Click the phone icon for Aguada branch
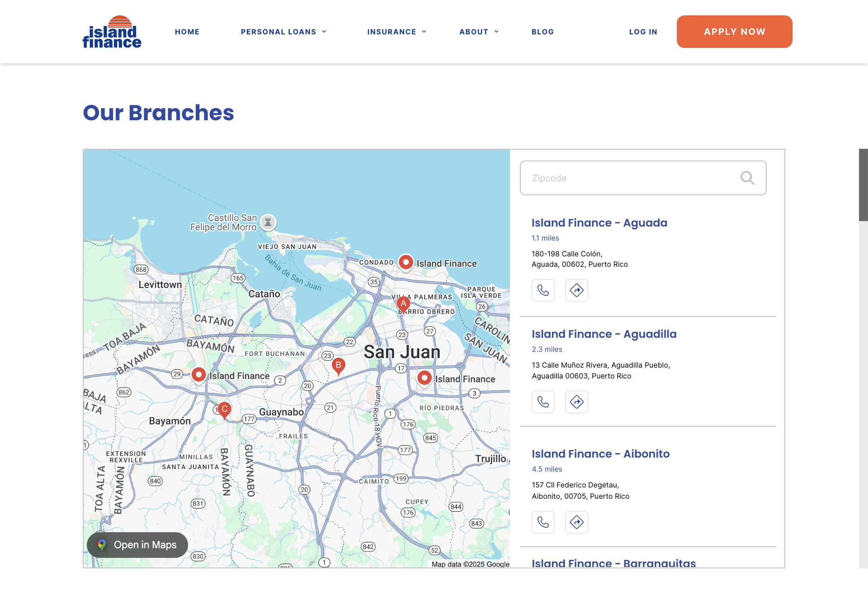868x610 pixels. 543,290
